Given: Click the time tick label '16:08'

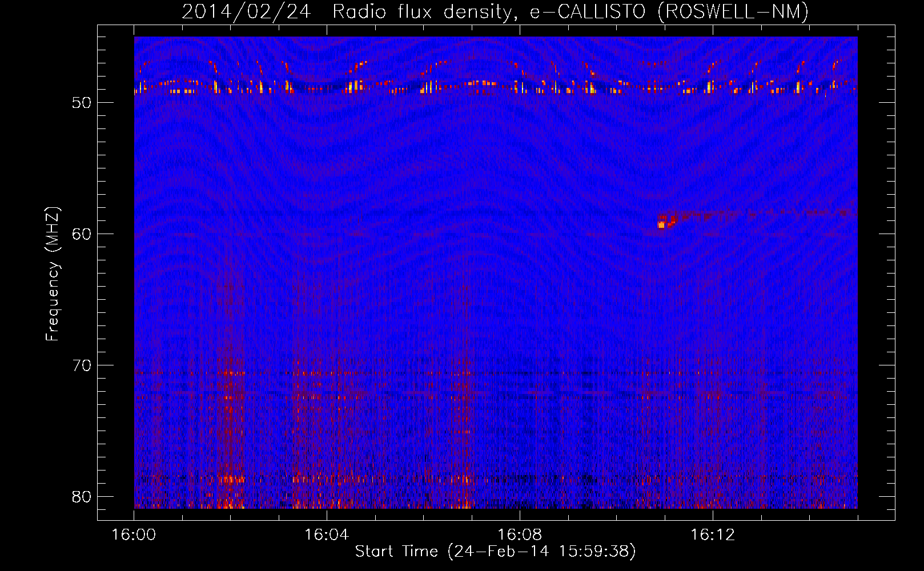Looking at the screenshot, I should click(520, 535).
